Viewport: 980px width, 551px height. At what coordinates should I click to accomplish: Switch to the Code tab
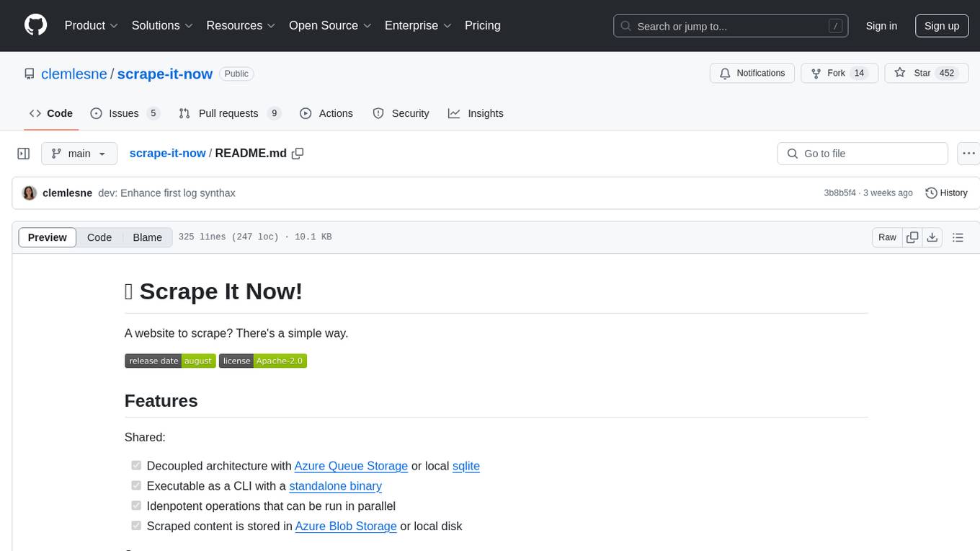click(x=50, y=113)
